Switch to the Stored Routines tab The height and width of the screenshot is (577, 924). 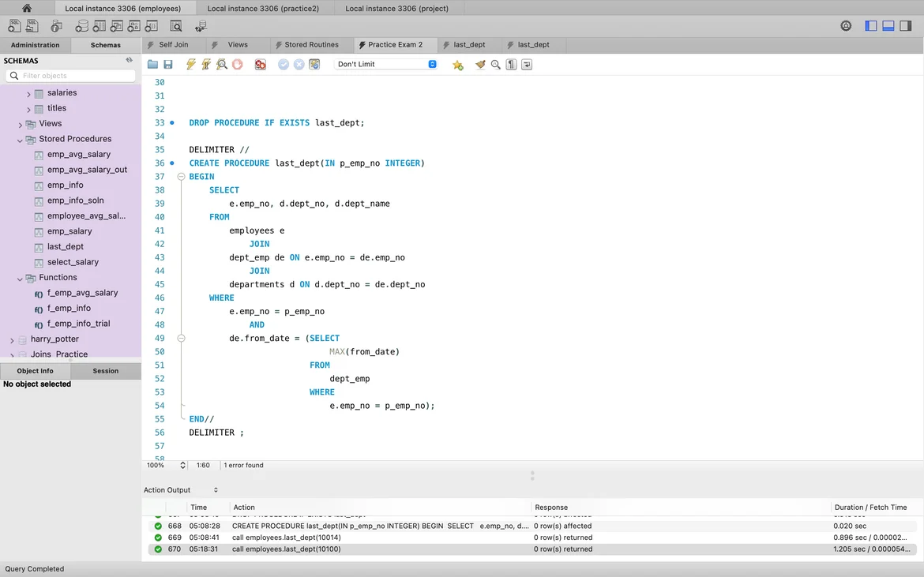click(311, 45)
